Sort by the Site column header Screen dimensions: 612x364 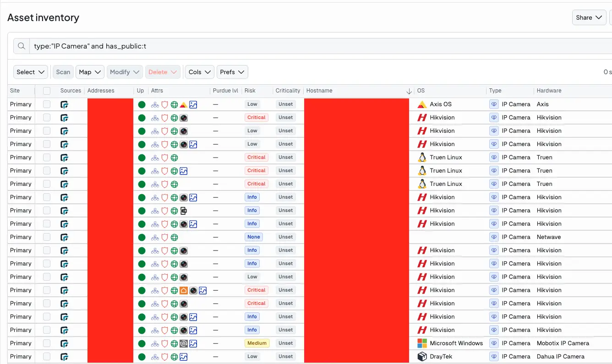15,91
